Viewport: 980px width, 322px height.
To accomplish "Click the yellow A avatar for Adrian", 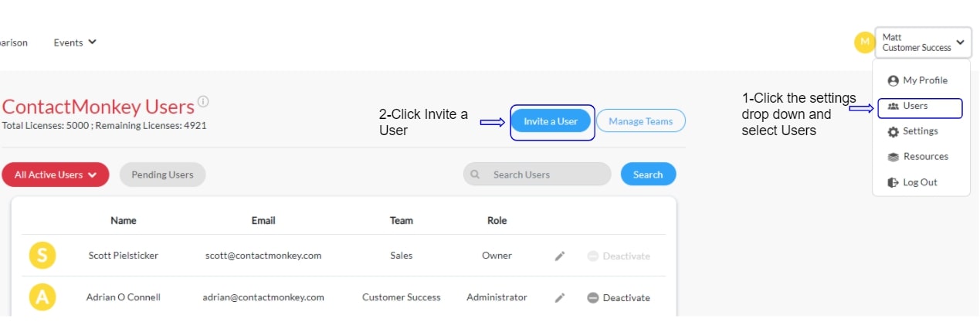I will coord(42,297).
